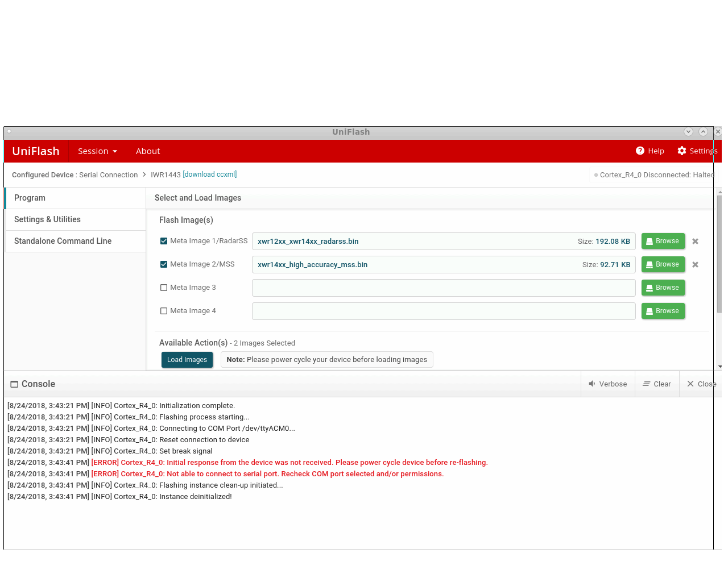This screenshot has height=582, width=728.
Task: Click the Instance deinitialized log line
Action: click(119, 496)
